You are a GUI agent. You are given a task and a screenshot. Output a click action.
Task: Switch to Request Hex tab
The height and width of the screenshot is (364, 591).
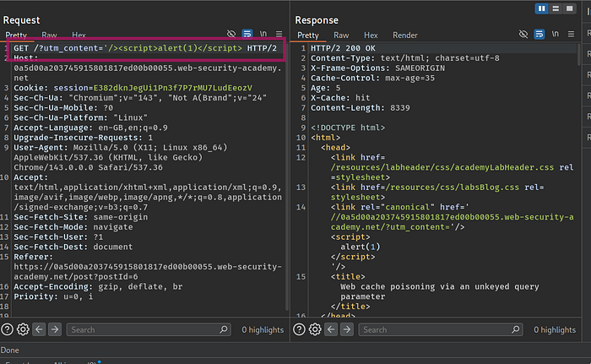79,35
